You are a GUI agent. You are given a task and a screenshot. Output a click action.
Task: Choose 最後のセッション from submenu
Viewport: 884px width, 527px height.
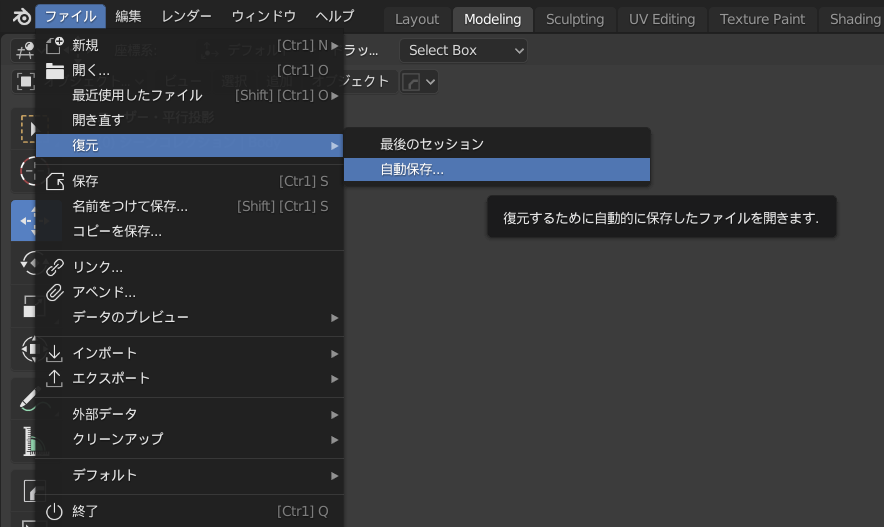pos(497,144)
